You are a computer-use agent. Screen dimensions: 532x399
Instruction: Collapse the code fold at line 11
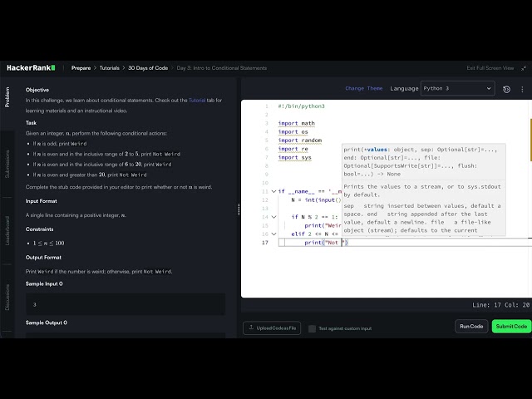(x=273, y=191)
